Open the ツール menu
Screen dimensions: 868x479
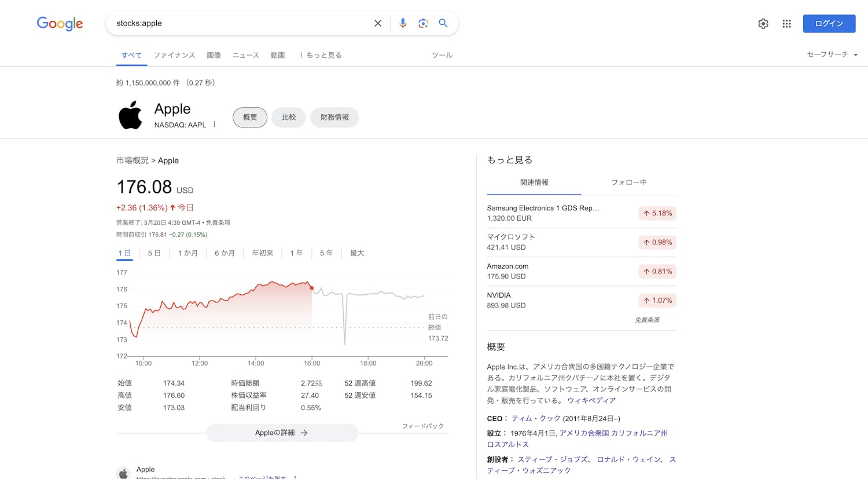(x=442, y=55)
